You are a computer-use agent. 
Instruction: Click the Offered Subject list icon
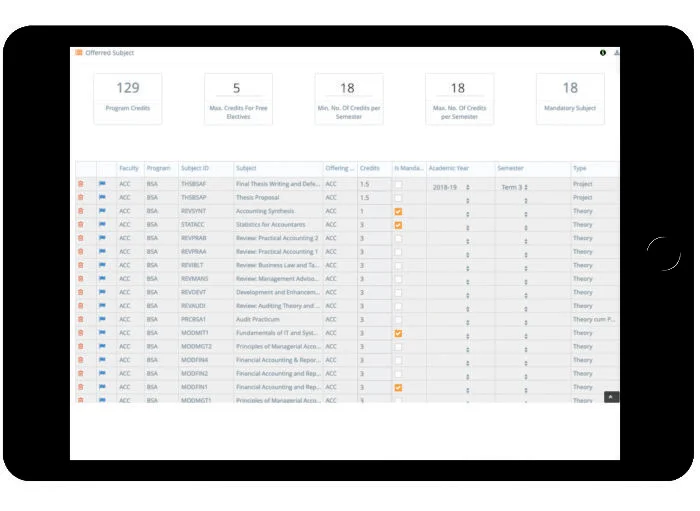(x=79, y=53)
